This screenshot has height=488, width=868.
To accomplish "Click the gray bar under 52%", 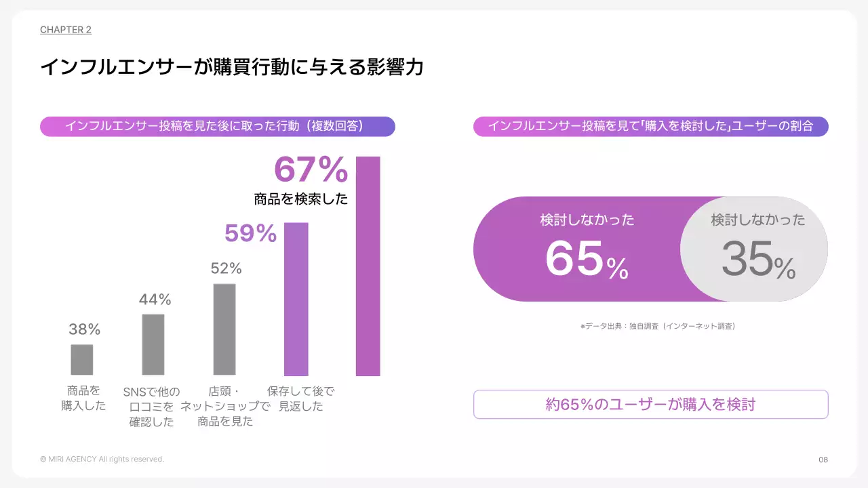I will [224, 329].
